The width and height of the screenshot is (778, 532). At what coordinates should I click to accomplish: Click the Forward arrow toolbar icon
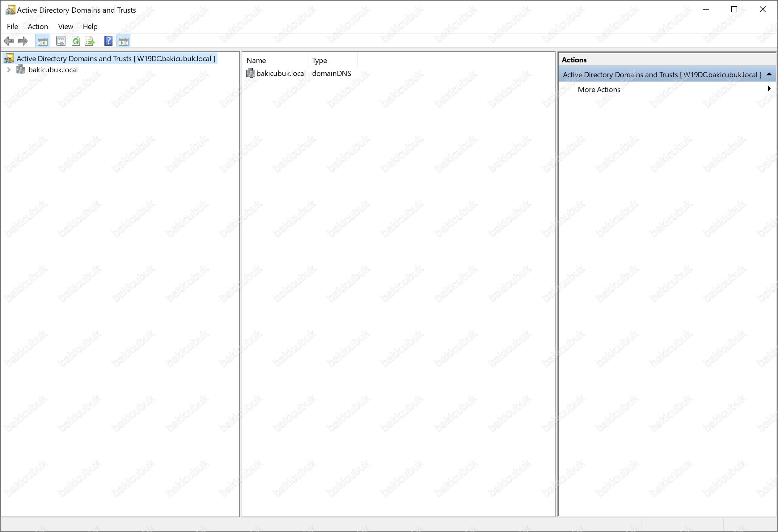[x=23, y=41]
